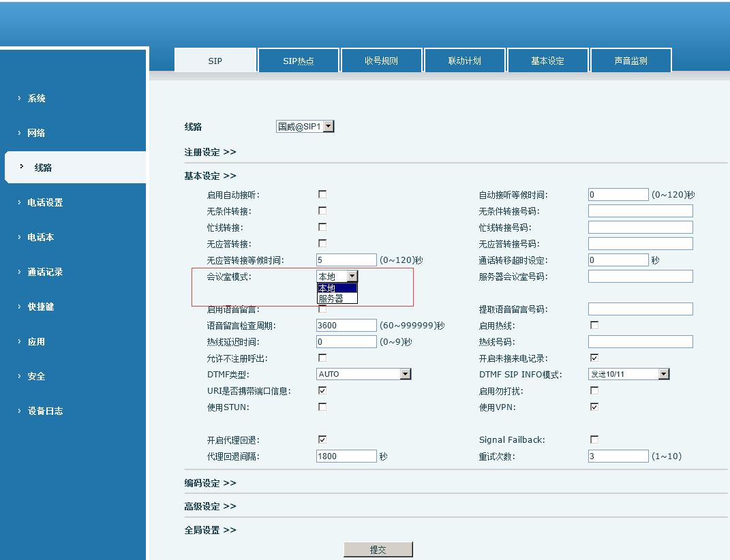Click the 会议室模式 dropdown arrow
Image resolution: width=730 pixels, height=560 pixels.
click(352, 276)
